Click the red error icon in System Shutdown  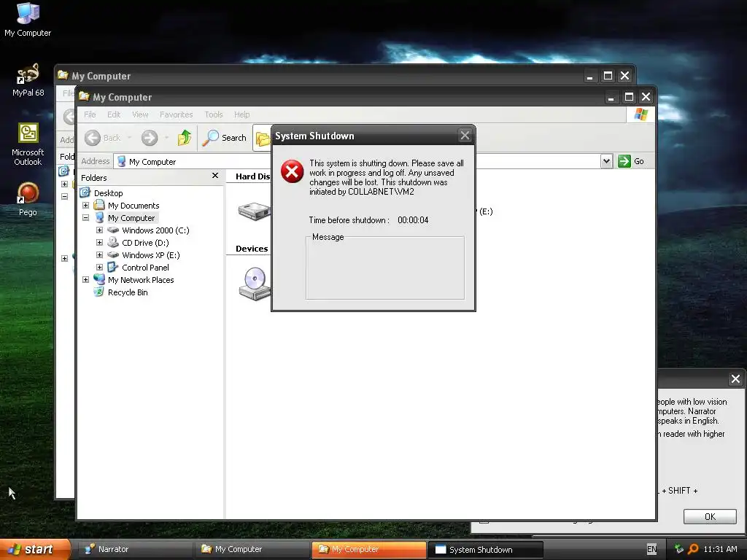tap(292, 171)
